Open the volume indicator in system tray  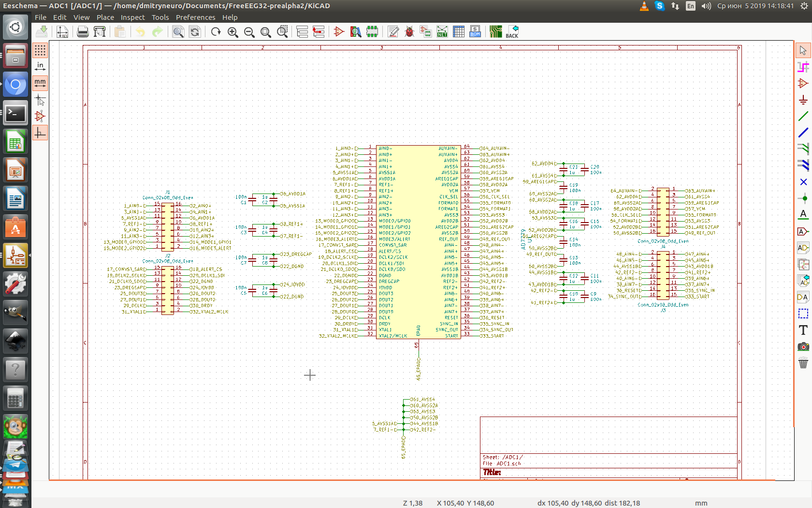pos(706,6)
